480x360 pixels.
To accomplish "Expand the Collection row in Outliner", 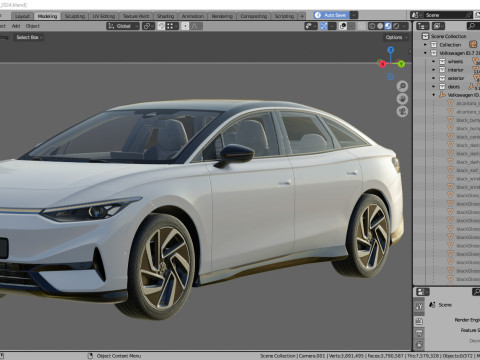I will 425,45.
